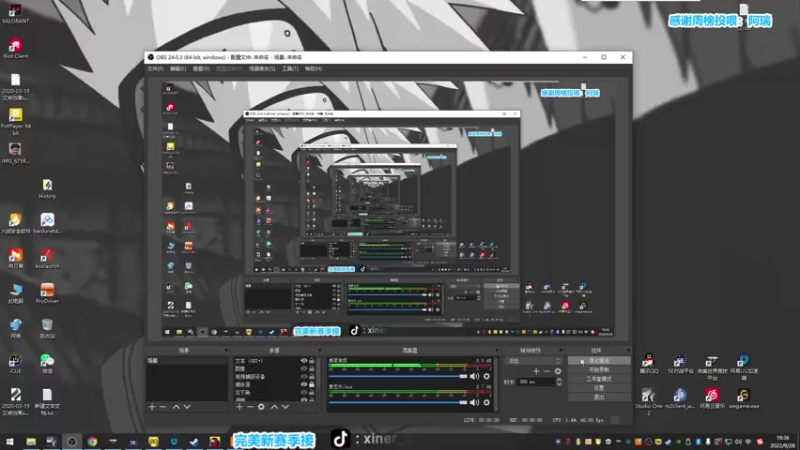The image size is (800, 450).
Task: Toggle lock on 视频捕获设备 source
Action: [312, 377]
